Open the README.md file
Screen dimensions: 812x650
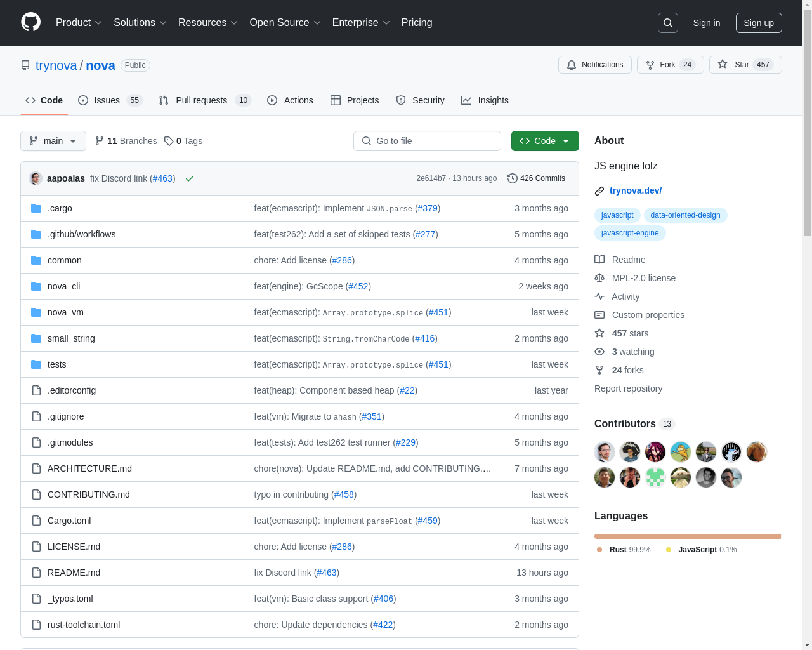pyautogui.click(x=74, y=573)
